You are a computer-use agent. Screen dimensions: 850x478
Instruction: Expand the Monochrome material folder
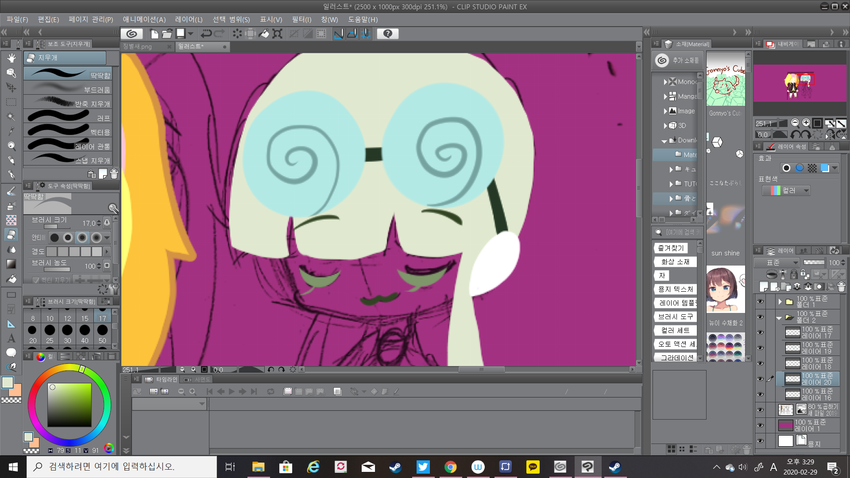click(x=666, y=82)
